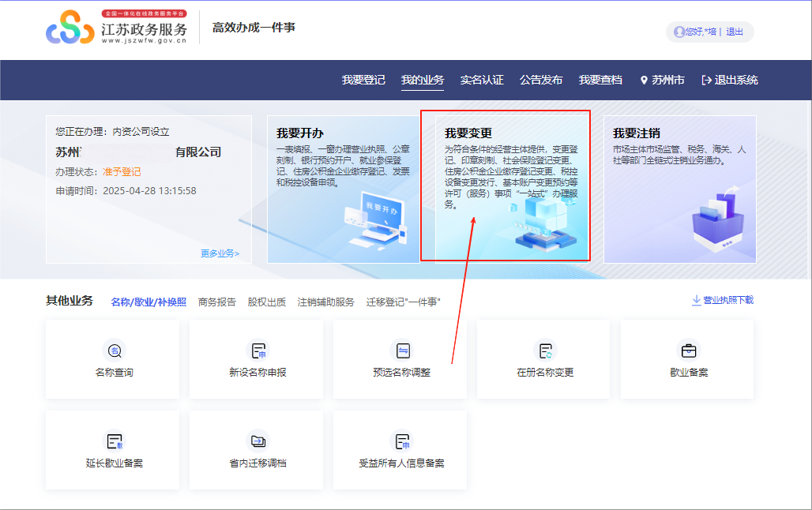Click the exit arrow icon before 退出系统
812x510 pixels.
pos(706,81)
